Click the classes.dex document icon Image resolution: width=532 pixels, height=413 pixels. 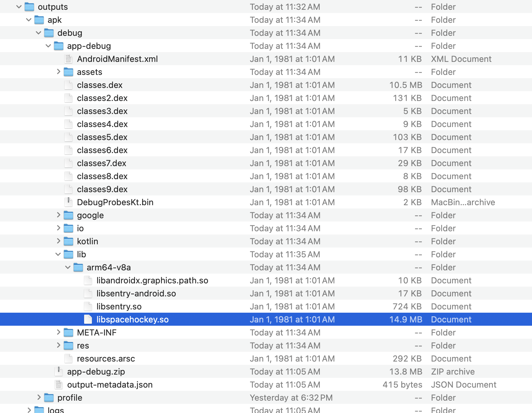[68, 85]
